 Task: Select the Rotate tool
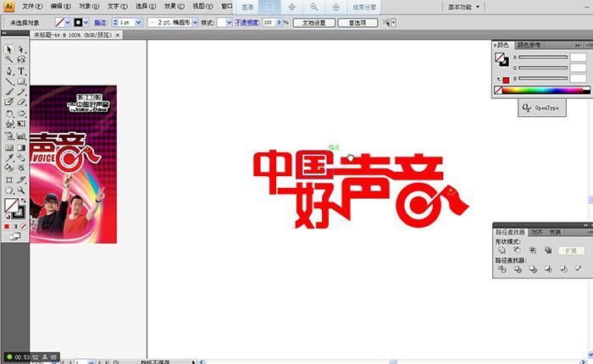pos(9,113)
